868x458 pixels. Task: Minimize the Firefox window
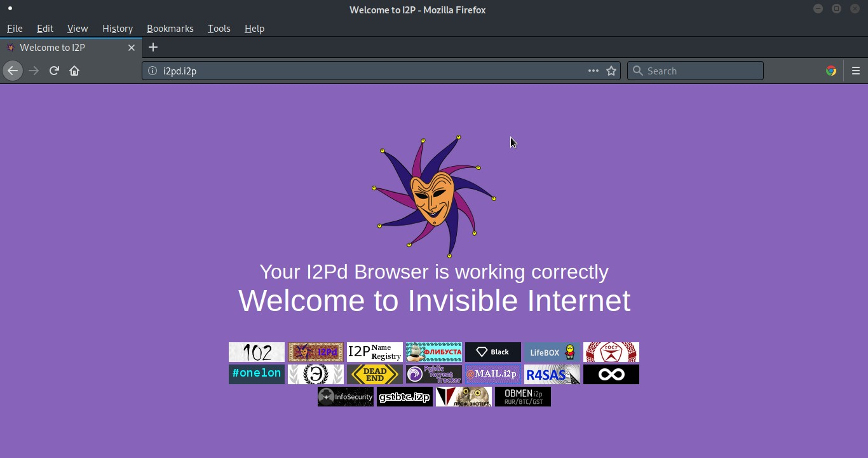pos(818,9)
